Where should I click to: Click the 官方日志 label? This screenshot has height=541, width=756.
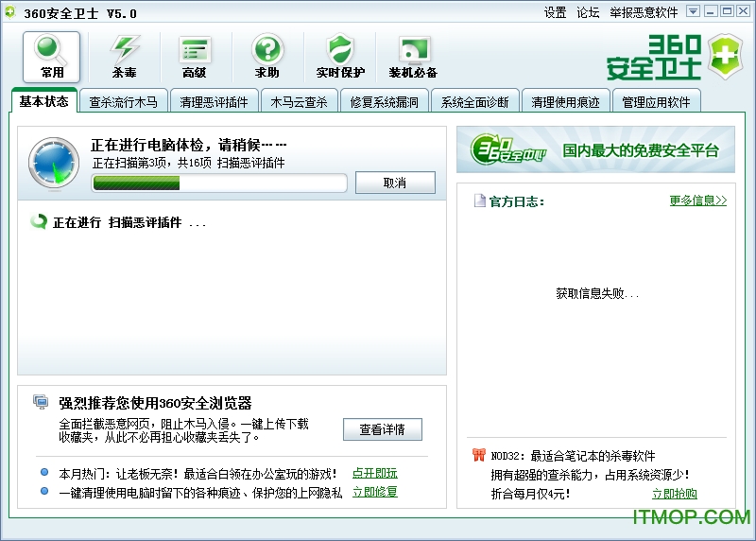tap(516, 201)
